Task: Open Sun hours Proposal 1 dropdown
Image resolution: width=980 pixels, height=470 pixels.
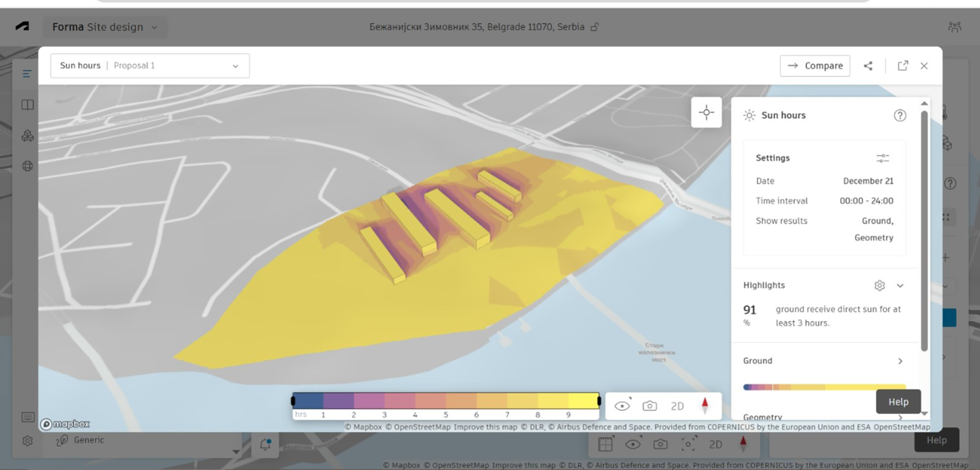Action: [150, 66]
